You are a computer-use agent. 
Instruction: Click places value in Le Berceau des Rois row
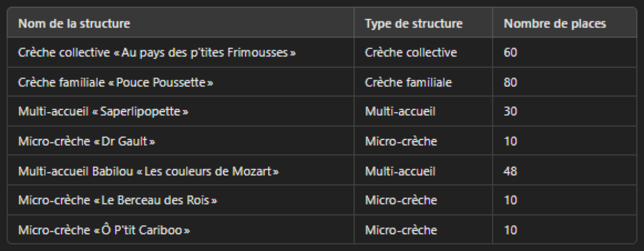[510, 200]
